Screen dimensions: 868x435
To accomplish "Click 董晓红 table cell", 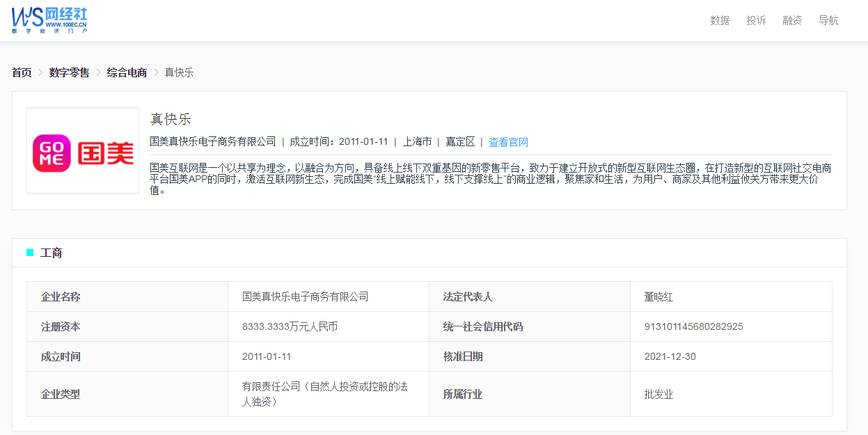I will click(x=658, y=296).
